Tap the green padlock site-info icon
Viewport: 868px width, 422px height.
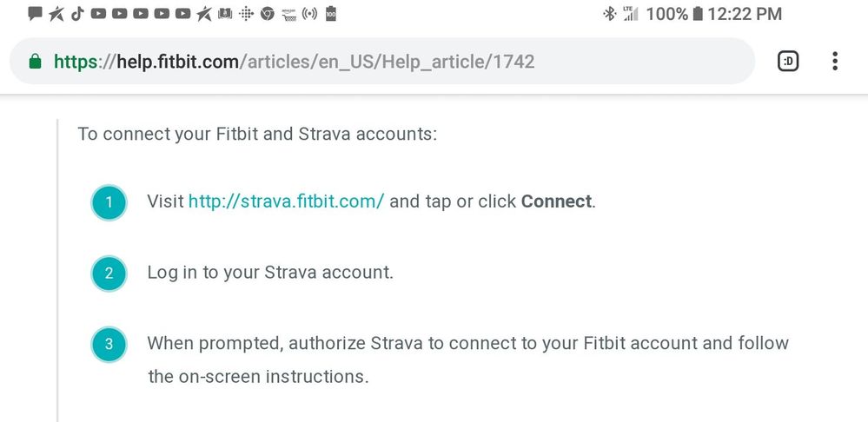35,62
